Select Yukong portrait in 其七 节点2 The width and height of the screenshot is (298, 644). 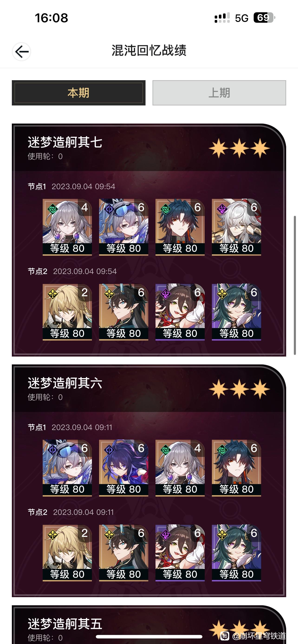coord(236,312)
